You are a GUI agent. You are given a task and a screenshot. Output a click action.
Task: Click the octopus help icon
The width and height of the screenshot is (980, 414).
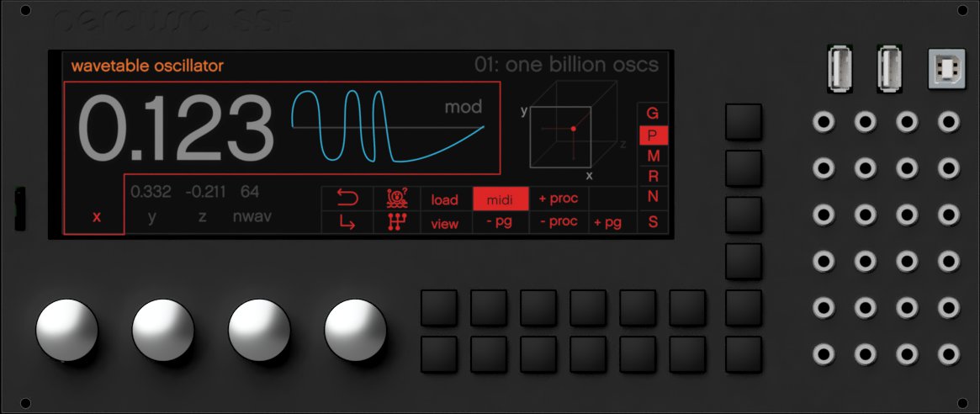point(395,199)
